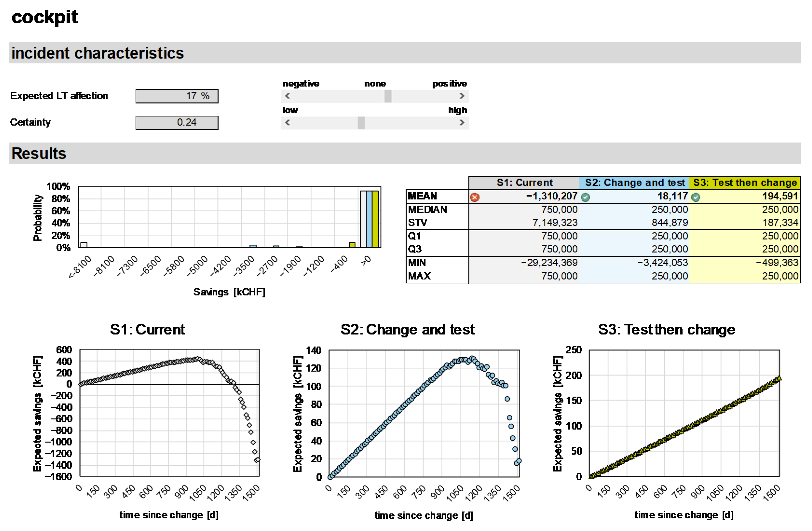Click green check icon beside S2 mean
The width and height of the screenshot is (812, 531).
click(x=585, y=197)
